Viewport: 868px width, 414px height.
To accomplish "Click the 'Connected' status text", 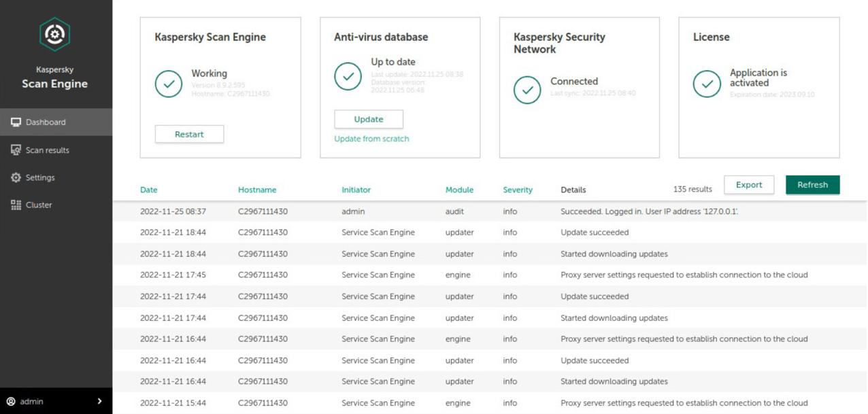I will tap(574, 82).
